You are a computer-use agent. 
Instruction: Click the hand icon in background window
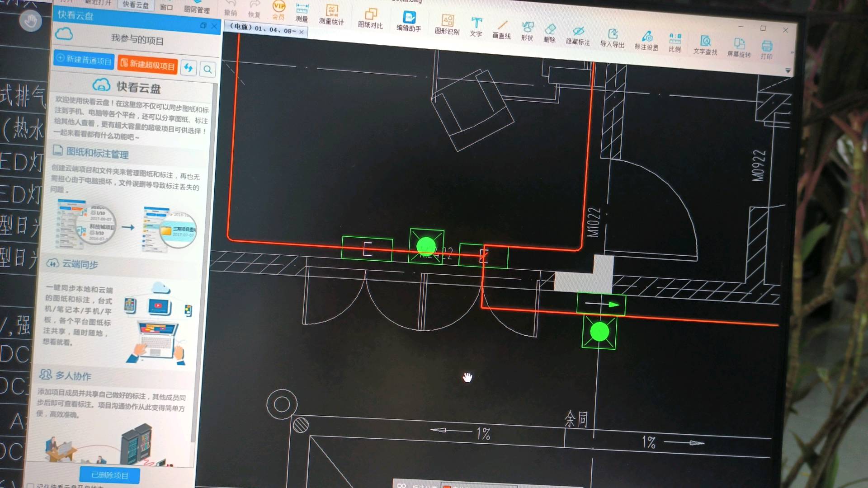[x=31, y=21]
